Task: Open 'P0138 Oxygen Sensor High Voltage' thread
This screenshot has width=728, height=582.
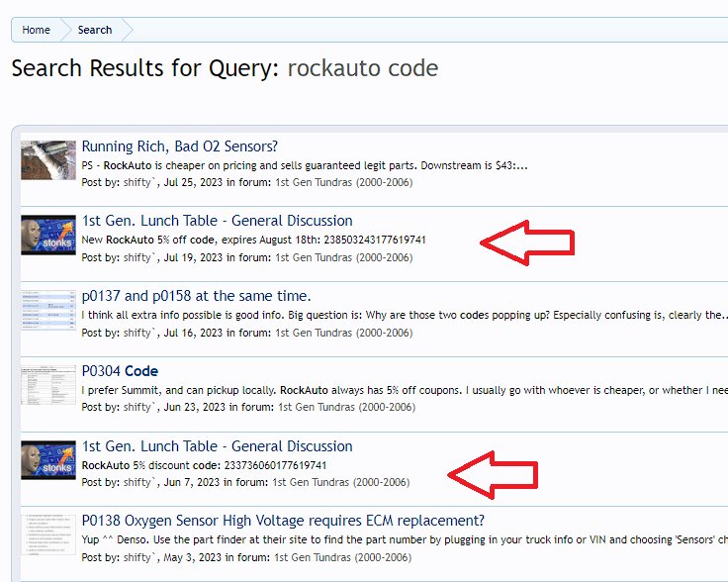Action: [x=283, y=521]
